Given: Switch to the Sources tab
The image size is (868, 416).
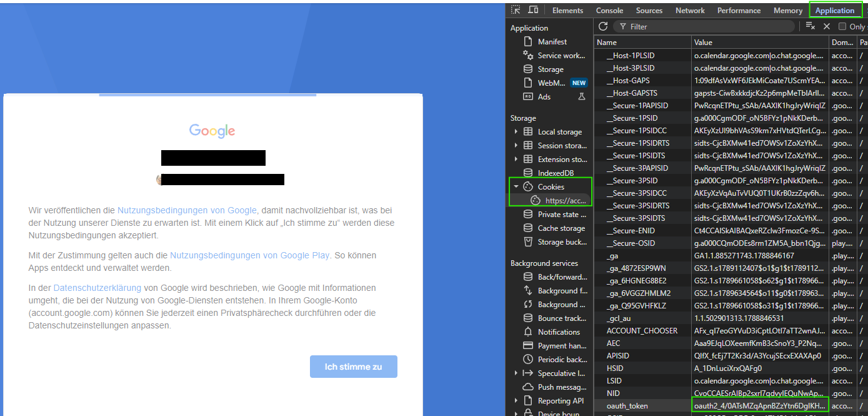Looking at the screenshot, I should (x=649, y=11).
